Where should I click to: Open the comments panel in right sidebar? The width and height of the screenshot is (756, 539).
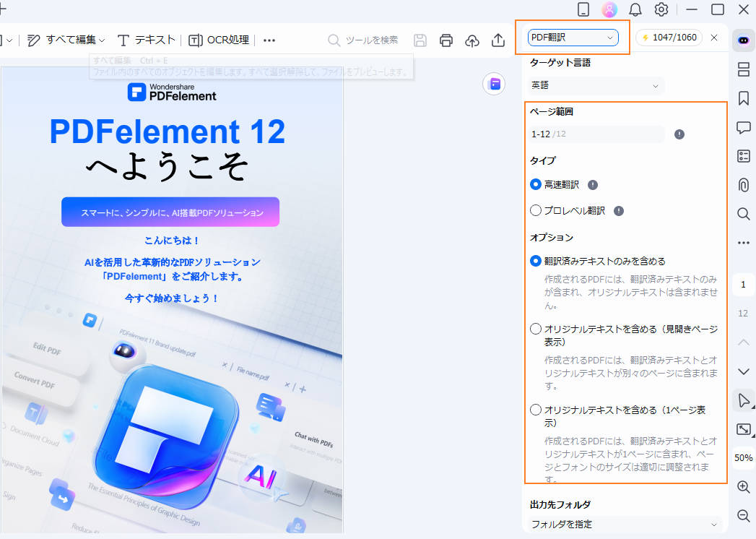point(743,127)
